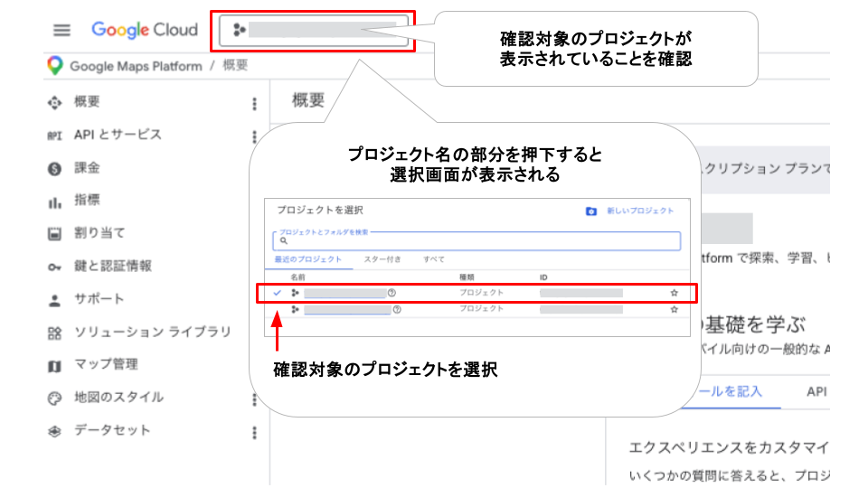Open 鍵と認証情報 credentials page

point(113,266)
